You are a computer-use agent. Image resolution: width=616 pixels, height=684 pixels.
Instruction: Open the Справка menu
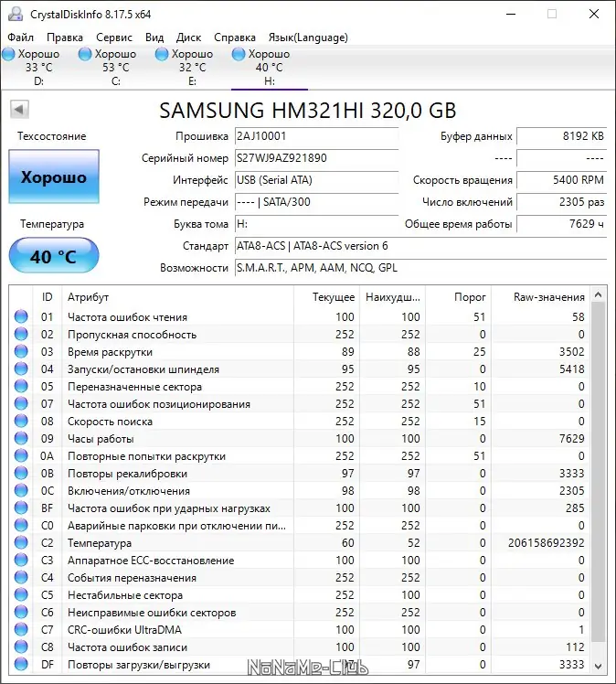coord(235,37)
